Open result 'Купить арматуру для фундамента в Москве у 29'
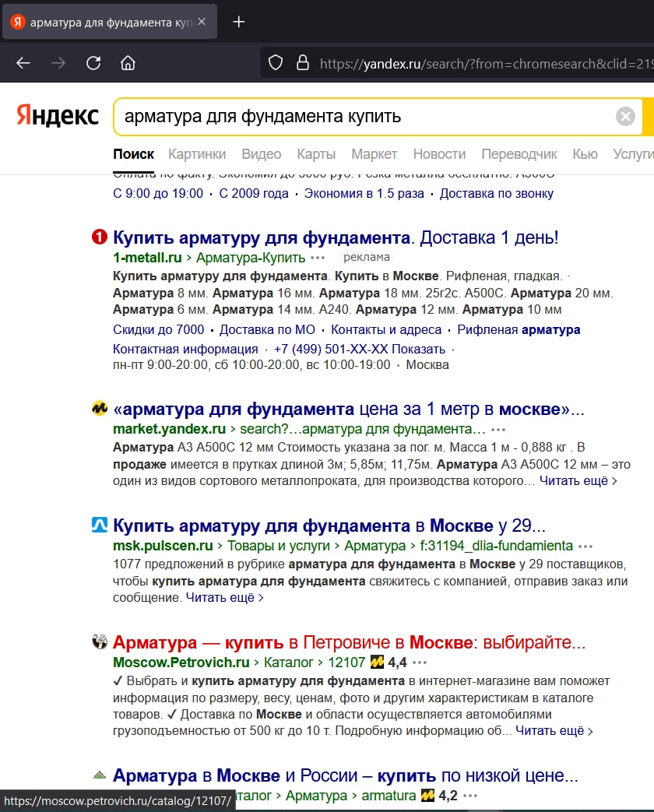Viewport: 654px width, 812px height. coord(329,526)
